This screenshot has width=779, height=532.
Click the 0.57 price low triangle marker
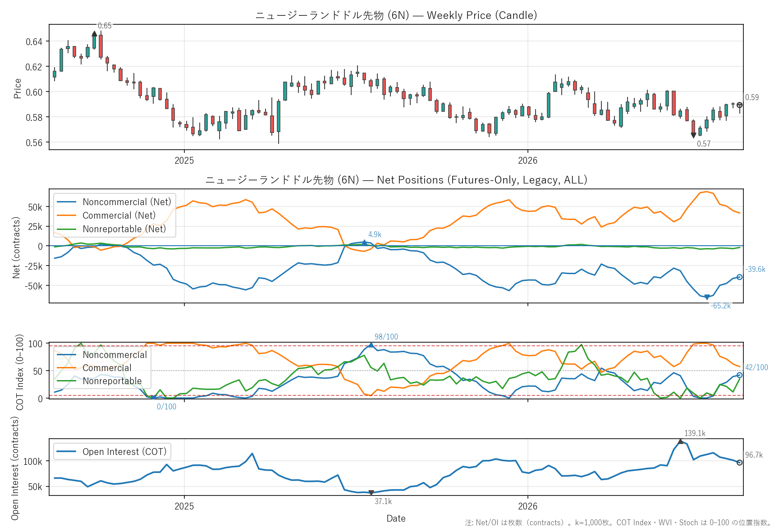coord(693,135)
